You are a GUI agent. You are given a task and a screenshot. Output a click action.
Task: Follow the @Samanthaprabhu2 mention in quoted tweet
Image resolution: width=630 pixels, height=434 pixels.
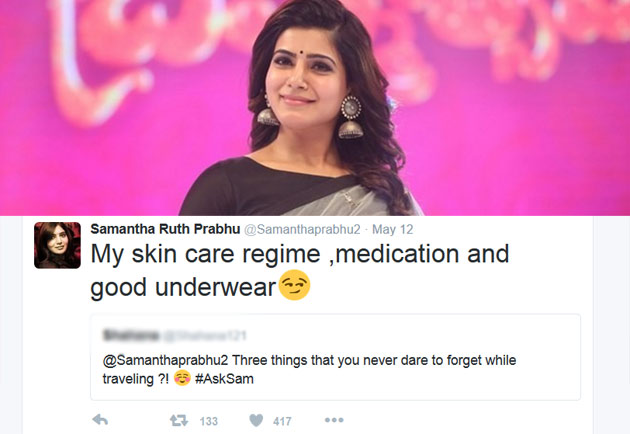tap(165, 360)
